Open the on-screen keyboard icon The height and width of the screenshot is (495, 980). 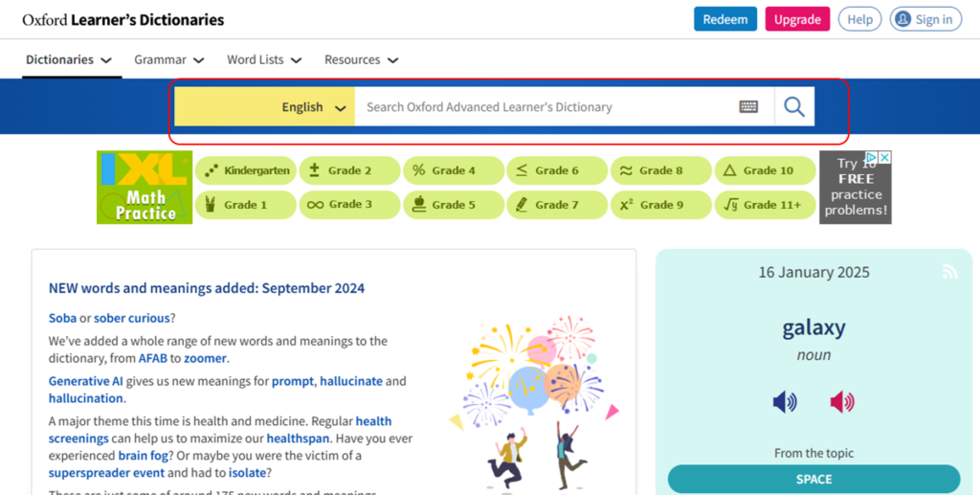pos(748,107)
